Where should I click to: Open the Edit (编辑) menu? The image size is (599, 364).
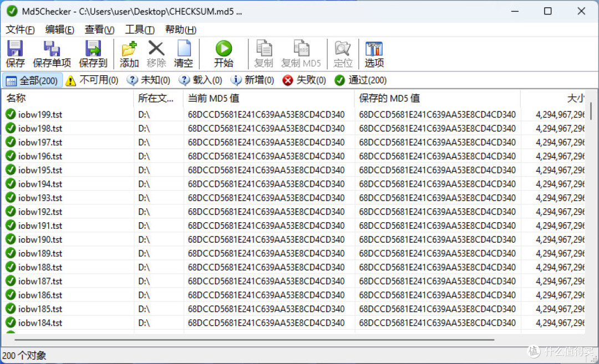click(x=59, y=29)
